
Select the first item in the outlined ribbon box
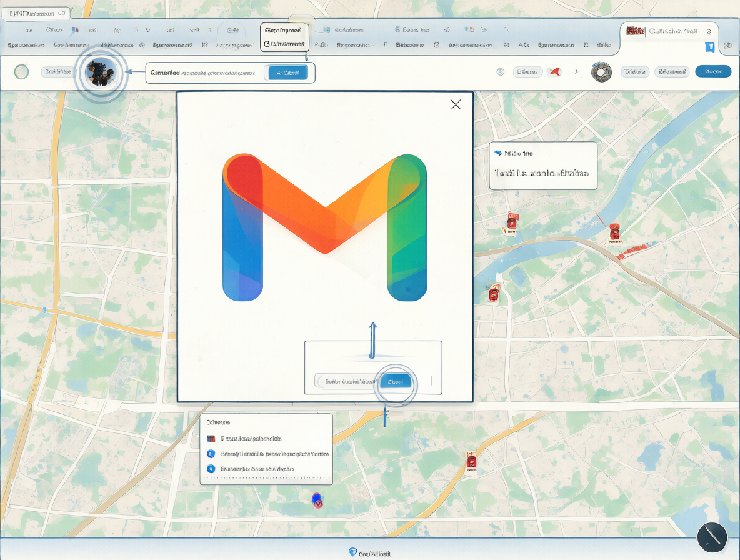pyautogui.click(x=282, y=30)
